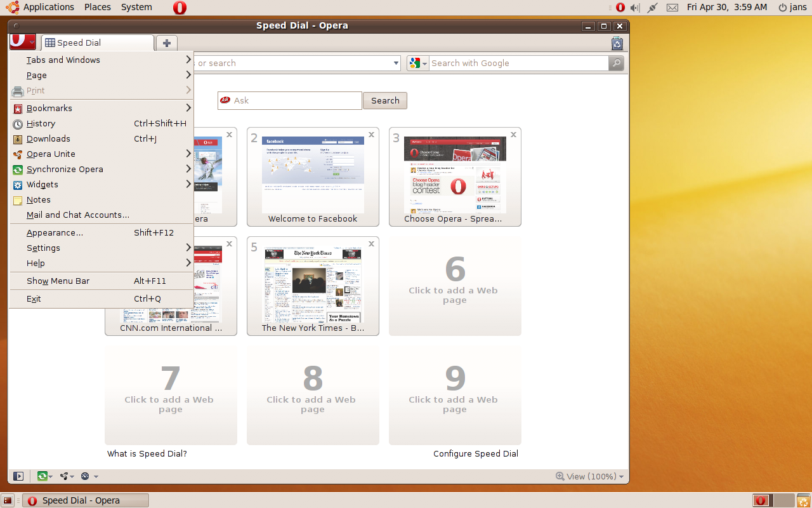Open Downloads from Opera menu
Viewport: 812px width, 508px height.
coord(101,138)
